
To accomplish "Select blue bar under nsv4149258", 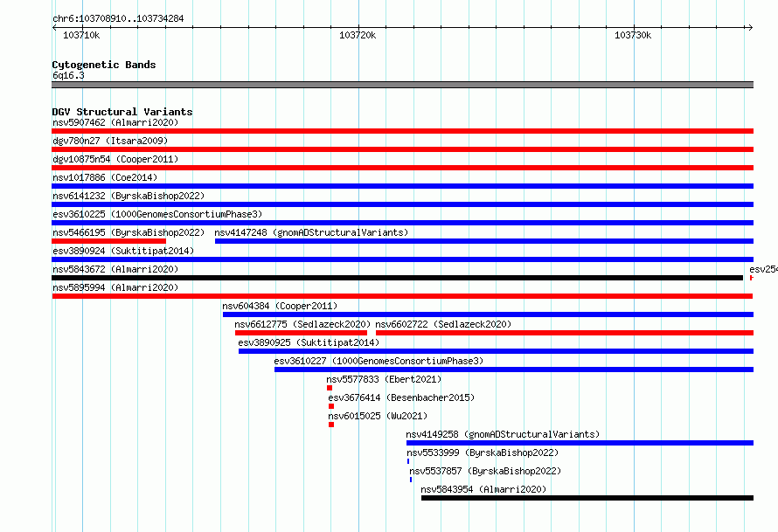I will click(580, 443).
